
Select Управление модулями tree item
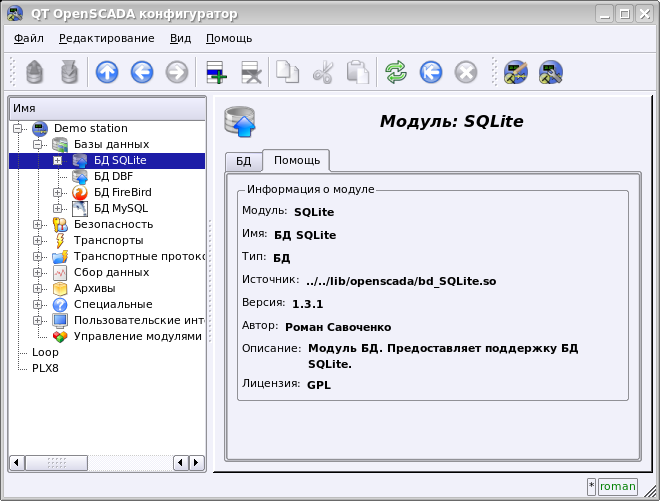138,336
